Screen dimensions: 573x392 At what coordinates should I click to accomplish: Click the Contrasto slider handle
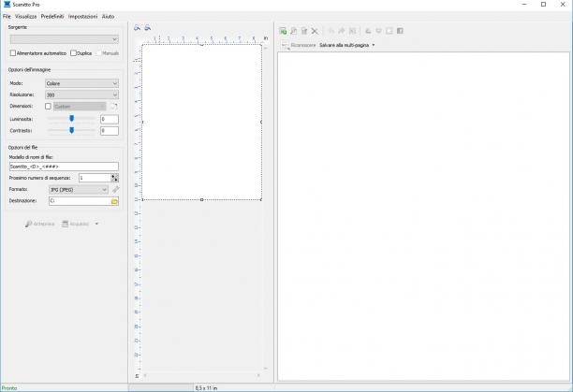click(71, 130)
